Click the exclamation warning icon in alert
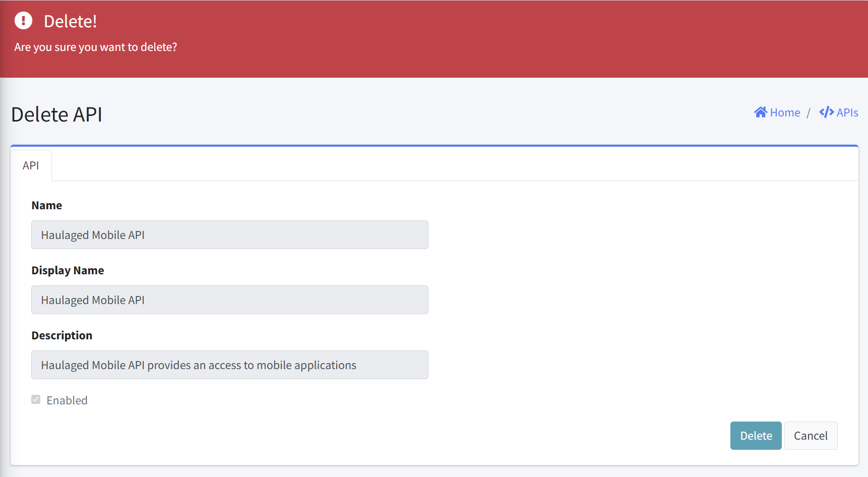Screen dimensions: 868x477 [x=23, y=21]
